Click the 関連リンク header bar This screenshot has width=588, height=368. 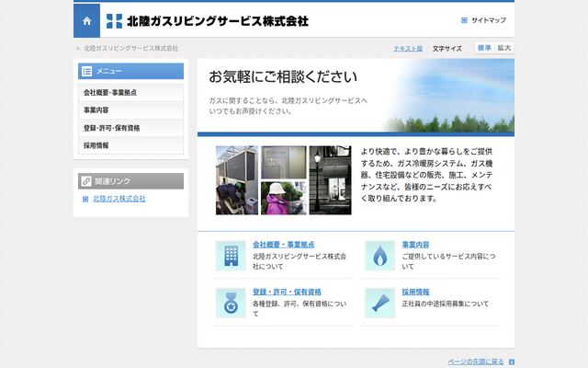[130, 181]
